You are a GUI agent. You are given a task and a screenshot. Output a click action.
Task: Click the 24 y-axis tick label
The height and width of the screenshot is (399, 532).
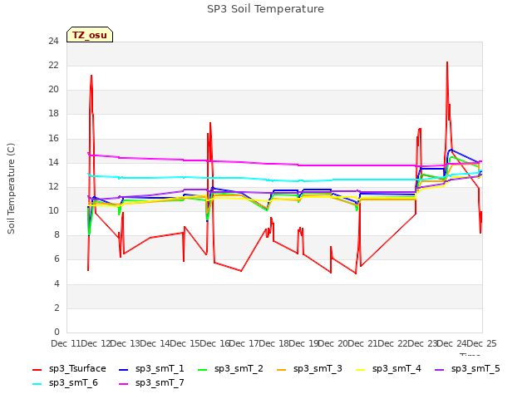[53, 41]
